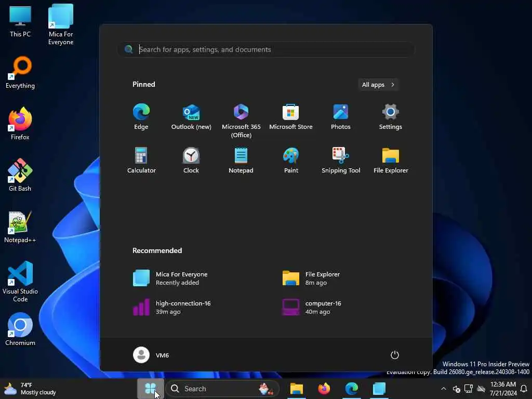The image size is (532, 399).
Task: Select Notepad++ desktop shortcut
Action: 20,227
